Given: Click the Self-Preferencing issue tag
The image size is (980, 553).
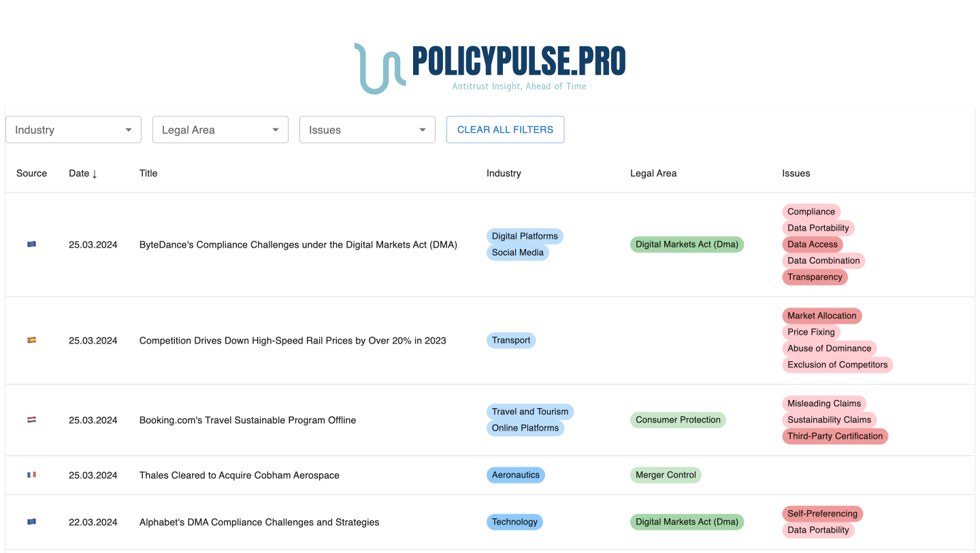Looking at the screenshot, I should pyautogui.click(x=822, y=514).
